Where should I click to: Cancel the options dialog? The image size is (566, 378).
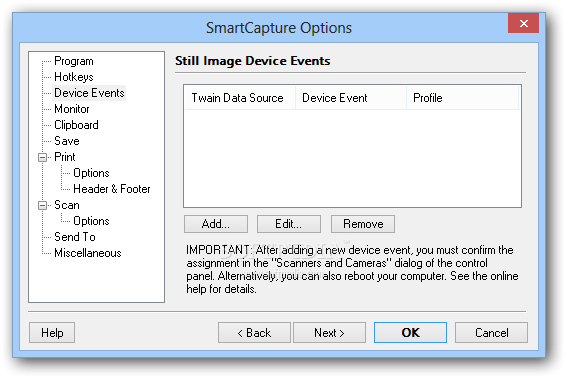coord(491,333)
